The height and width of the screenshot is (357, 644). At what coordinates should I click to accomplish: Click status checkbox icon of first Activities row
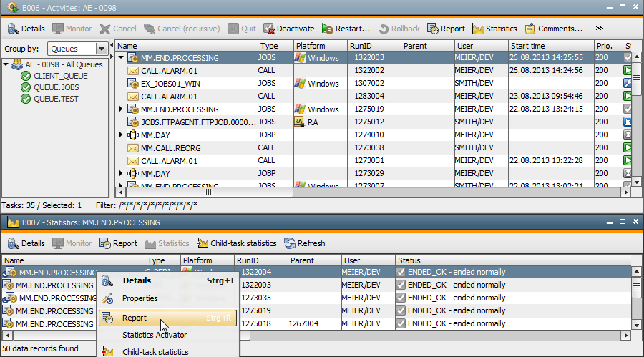coord(628,57)
